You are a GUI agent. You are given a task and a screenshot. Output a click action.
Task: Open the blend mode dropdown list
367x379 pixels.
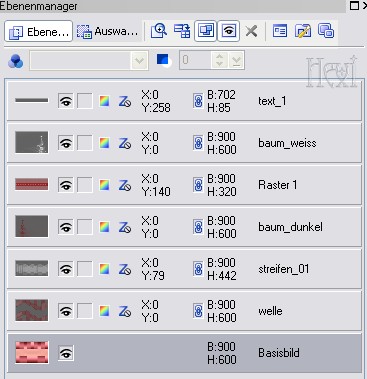point(89,60)
